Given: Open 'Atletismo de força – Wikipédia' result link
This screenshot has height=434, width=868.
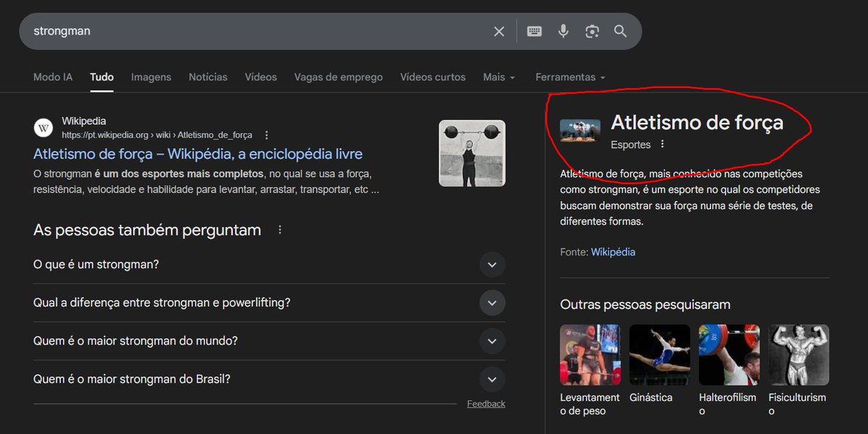Looking at the screenshot, I should [198, 154].
